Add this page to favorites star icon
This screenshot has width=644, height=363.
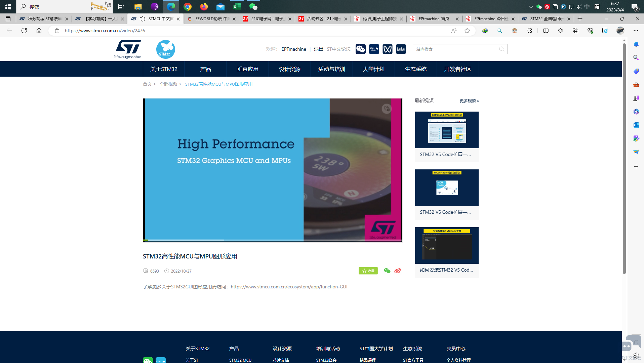click(x=467, y=31)
